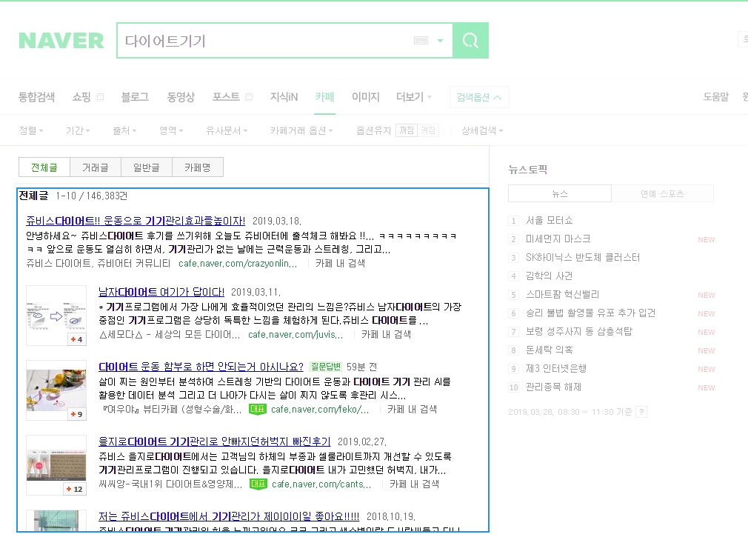
Task: Open the 정렬 dropdown
Action: pyautogui.click(x=31, y=130)
